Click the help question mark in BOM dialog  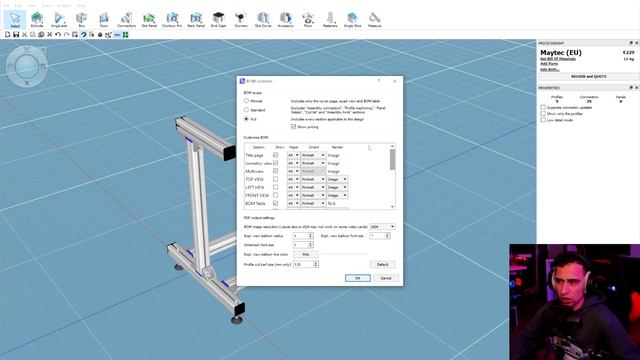pyautogui.click(x=379, y=81)
